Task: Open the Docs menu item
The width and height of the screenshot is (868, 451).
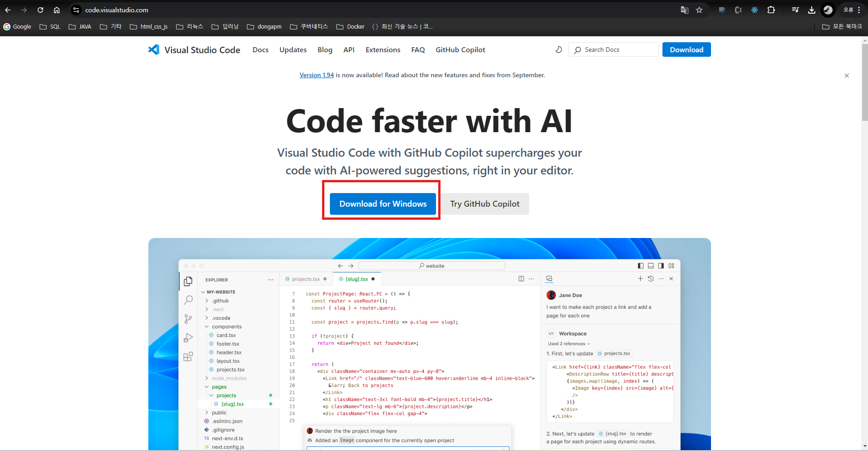Action: click(x=260, y=50)
